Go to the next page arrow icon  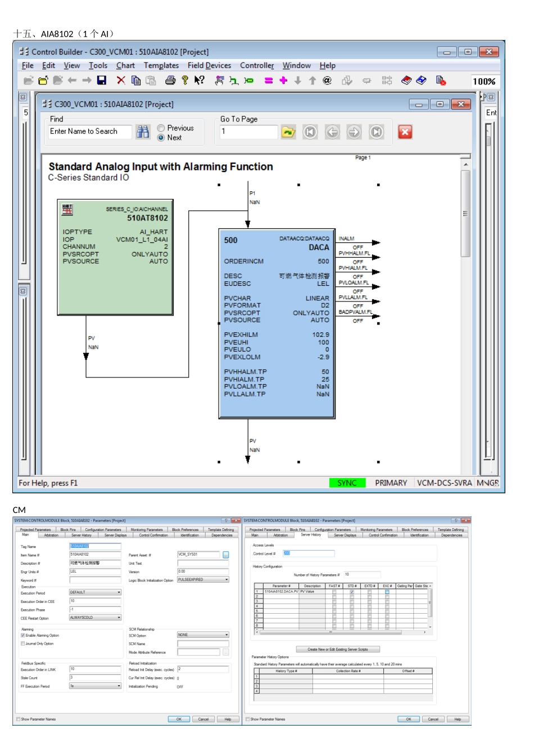pos(354,132)
